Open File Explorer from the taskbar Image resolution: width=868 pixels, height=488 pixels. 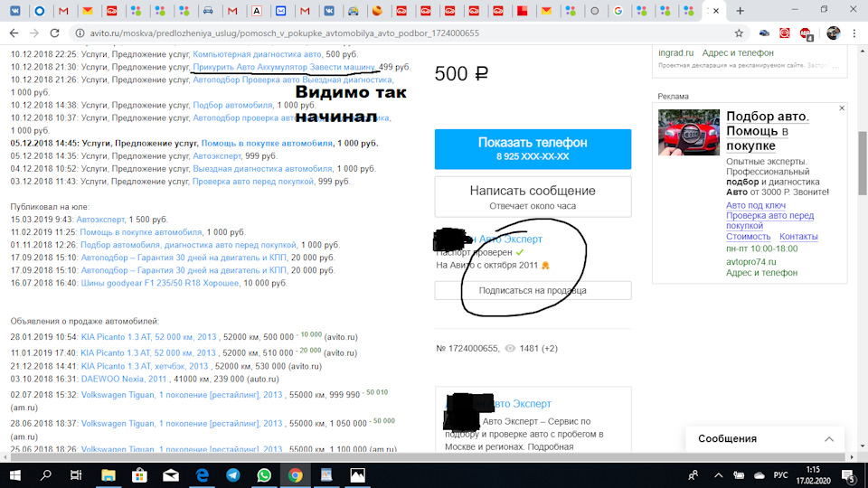(108, 475)
